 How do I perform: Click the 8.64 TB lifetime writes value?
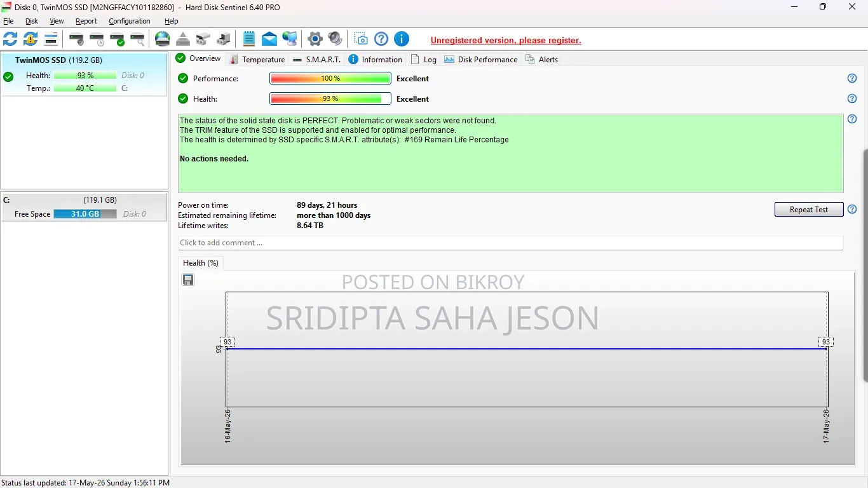(310, 226)
